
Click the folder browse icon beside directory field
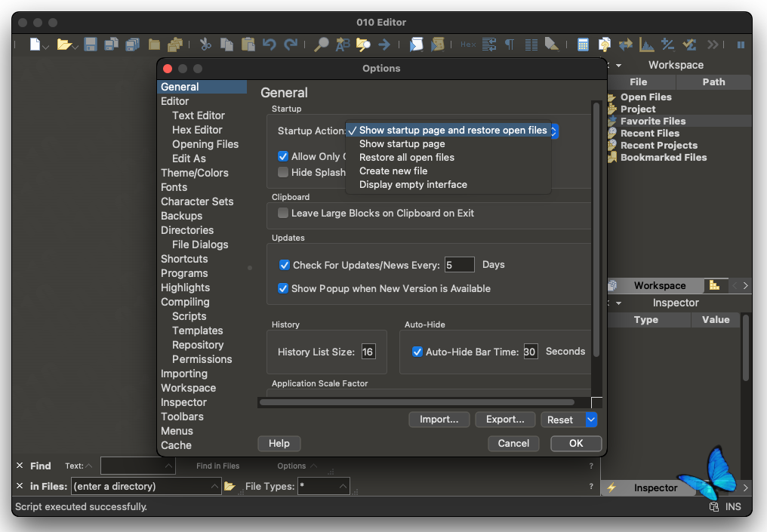[229, 487]
